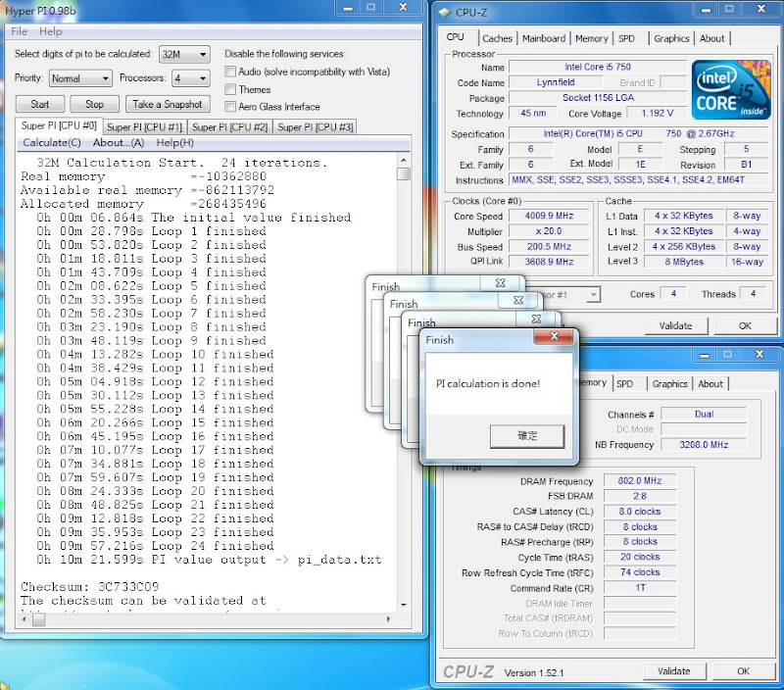Open the Processors dropdown showing 4

click(190, 78)
